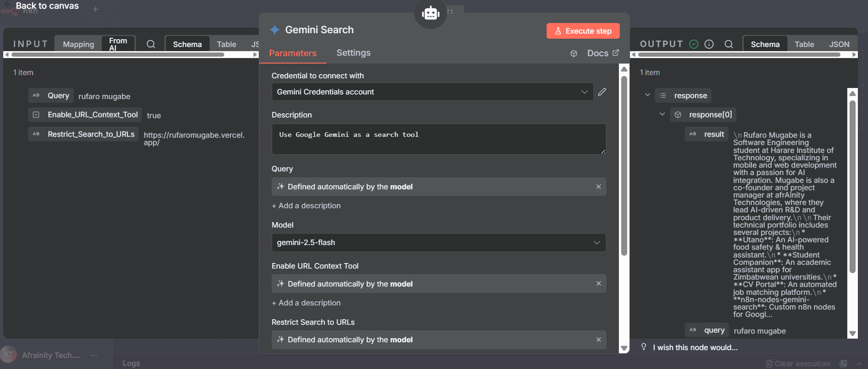Click the Output panel vertical scrollbar

point(852,187)
